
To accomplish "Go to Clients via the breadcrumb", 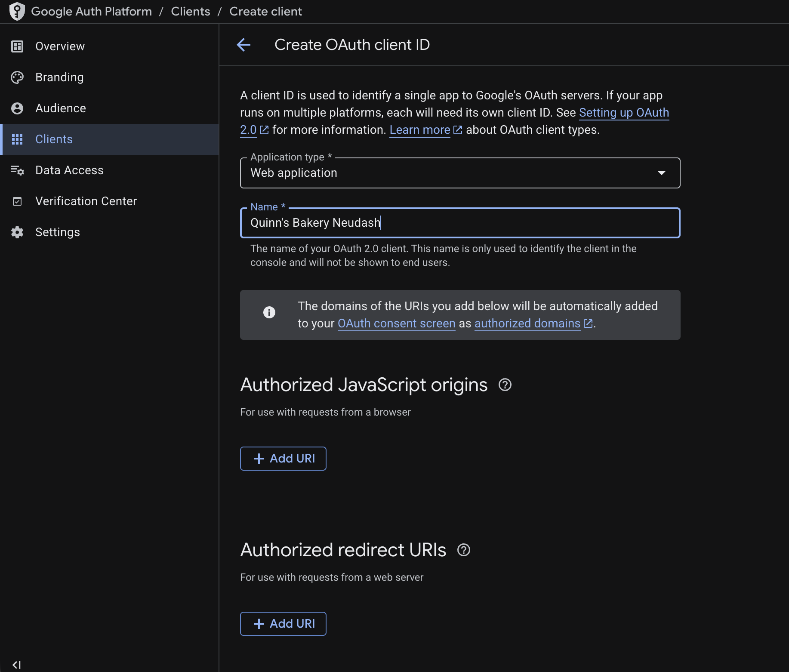I will tap(190, 11).
